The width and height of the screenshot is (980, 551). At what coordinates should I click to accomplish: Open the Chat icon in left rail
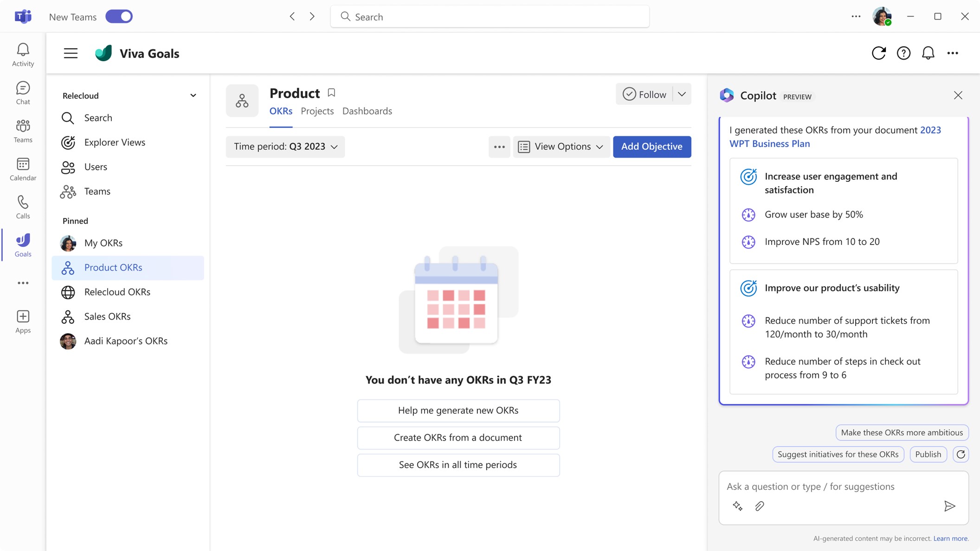click(22, 92)
